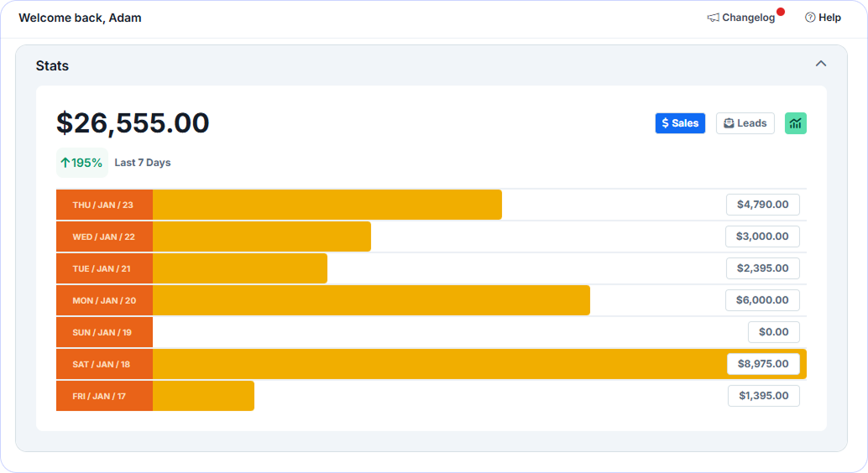Click the $26,555.00 total amount
Screen dimensions: 868x473
pyautogui.click(x=133, y=123)
